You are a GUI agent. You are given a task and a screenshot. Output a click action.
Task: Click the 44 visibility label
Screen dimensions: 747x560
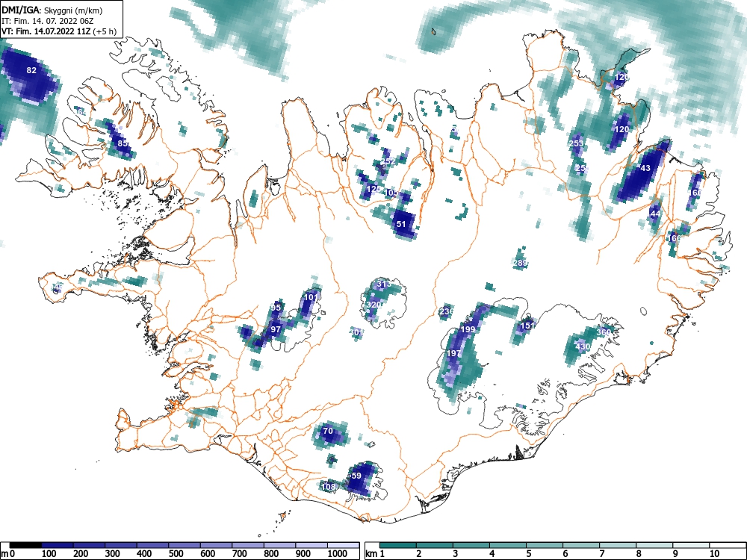(x=656, y=214)
